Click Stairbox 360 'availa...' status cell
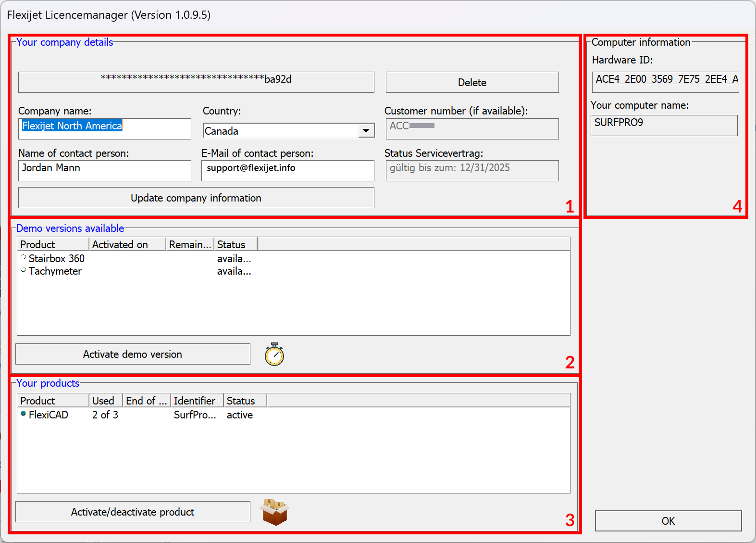The image size is (756, 543). coord(234,258)
